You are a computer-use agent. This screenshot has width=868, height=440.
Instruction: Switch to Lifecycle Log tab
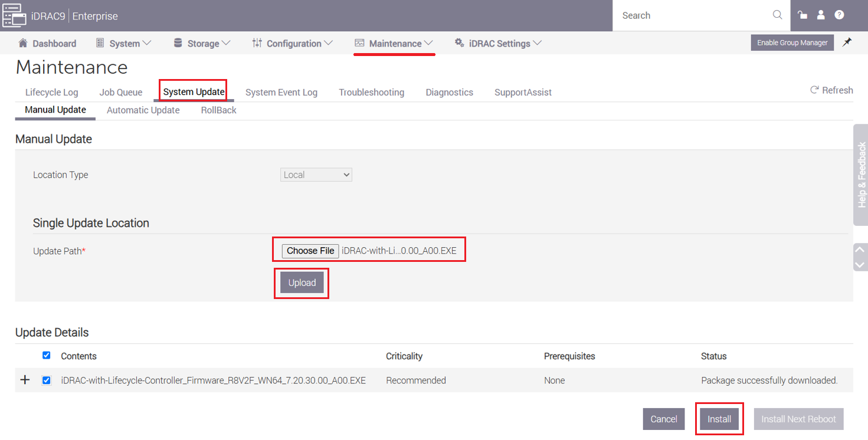pos(51,93)
